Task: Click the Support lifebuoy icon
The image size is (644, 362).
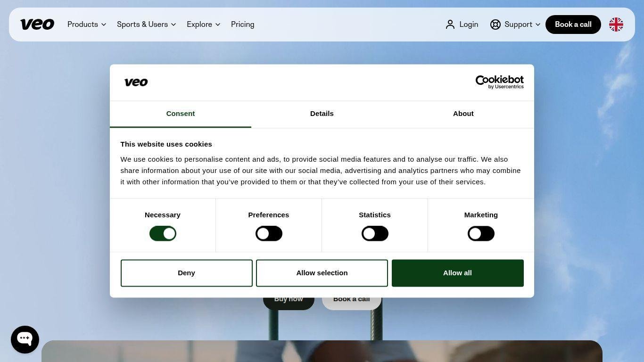Action: [x=495, y=25]
